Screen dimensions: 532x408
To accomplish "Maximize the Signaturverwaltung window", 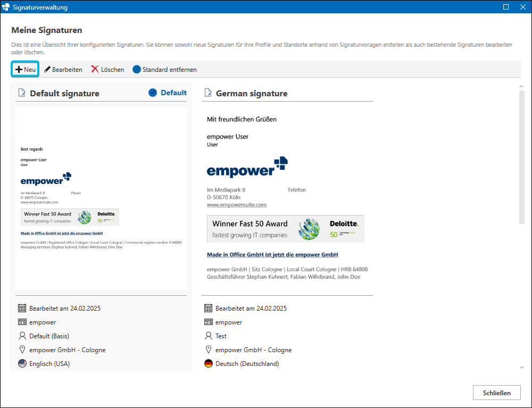I will tap(506, 7).
